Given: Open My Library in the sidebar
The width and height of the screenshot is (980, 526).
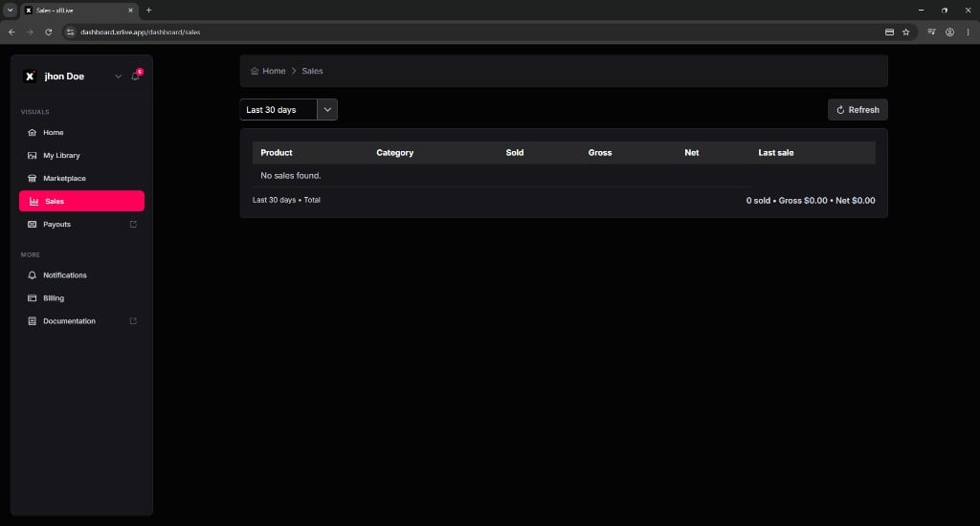Looking at the screenshot, I should (x=81, y=156).
